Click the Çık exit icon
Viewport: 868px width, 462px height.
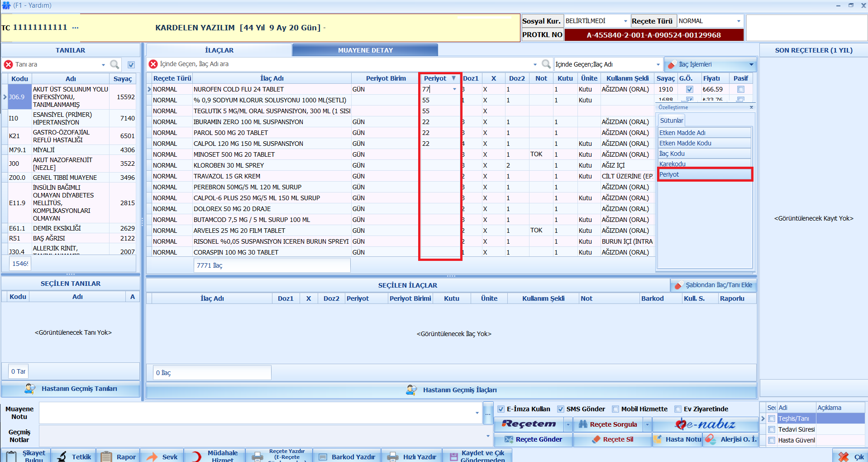844,457
